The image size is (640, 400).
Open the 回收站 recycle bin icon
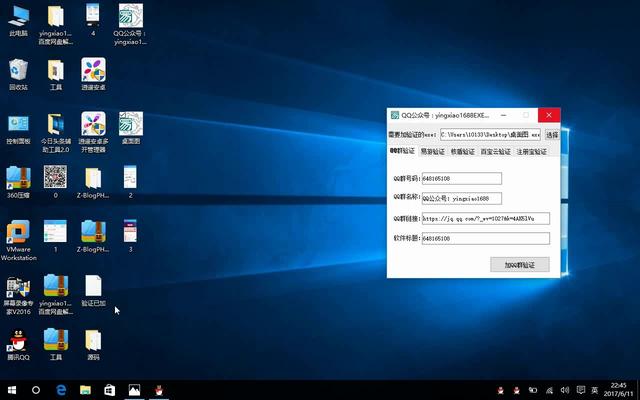[x=18, y=70]
